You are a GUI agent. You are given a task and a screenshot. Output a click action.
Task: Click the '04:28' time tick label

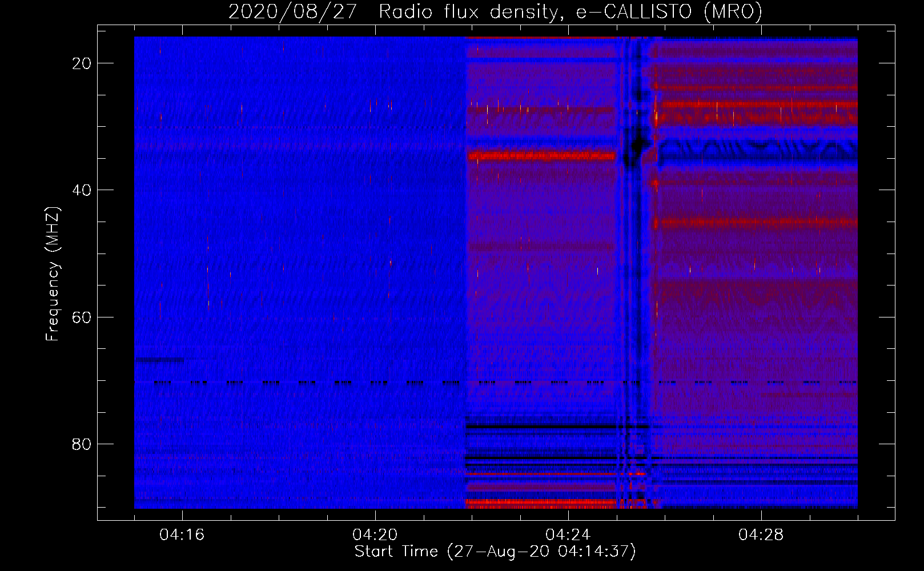point(761,535)
